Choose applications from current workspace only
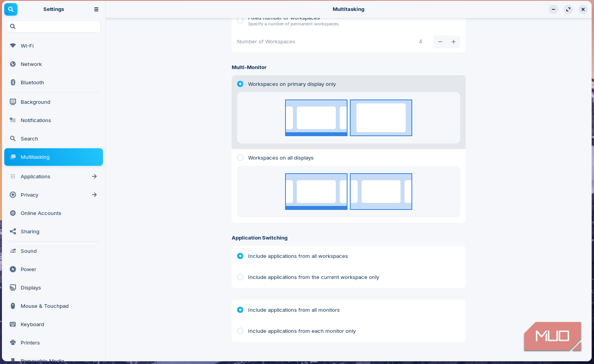The image size is (594, 364). (x=240, y=277)
